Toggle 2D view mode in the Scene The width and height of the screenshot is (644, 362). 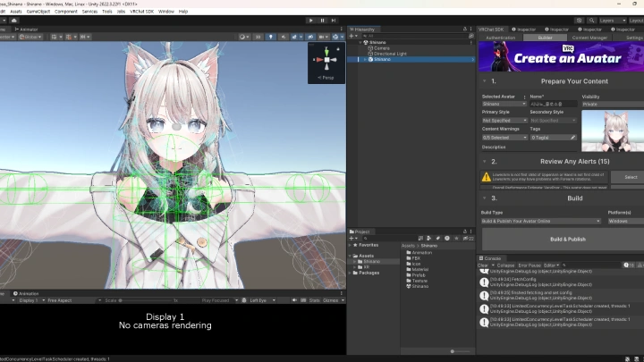[258, 37]
